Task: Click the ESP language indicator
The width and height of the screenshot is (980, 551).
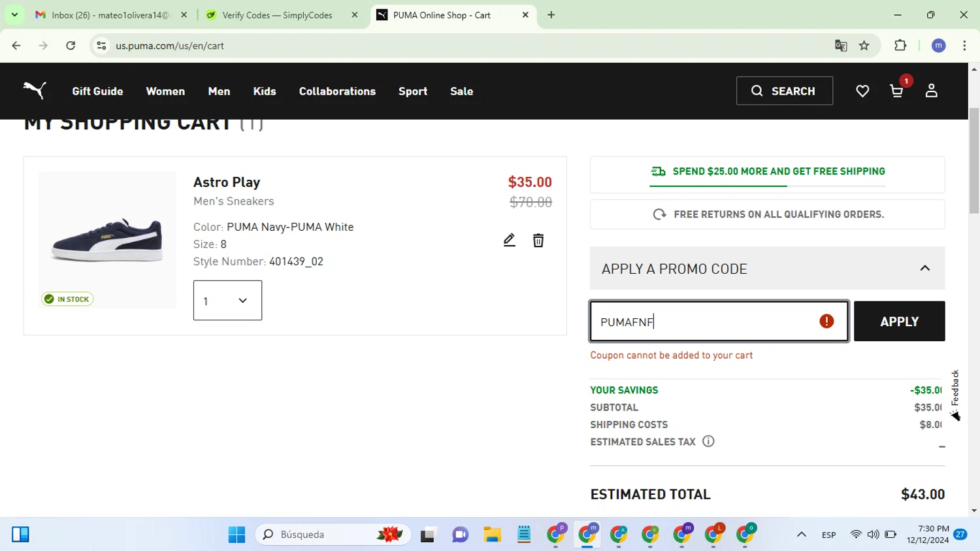Action: click(828, 535)
